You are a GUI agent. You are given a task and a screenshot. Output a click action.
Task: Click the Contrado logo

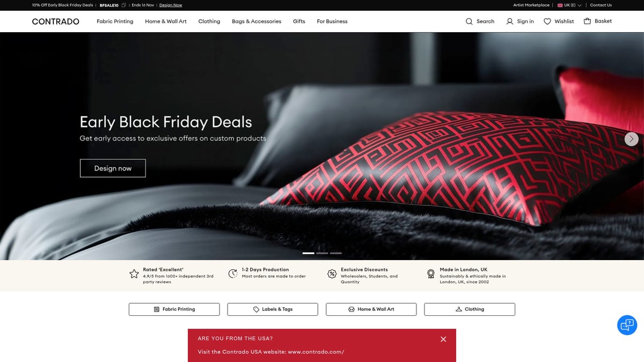[x=55, y=21]
